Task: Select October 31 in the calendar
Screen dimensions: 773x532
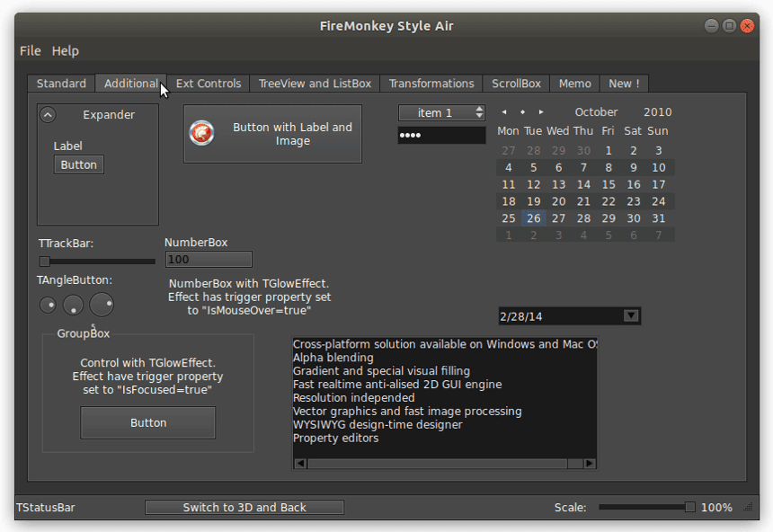Action: [x=659, y=218]
